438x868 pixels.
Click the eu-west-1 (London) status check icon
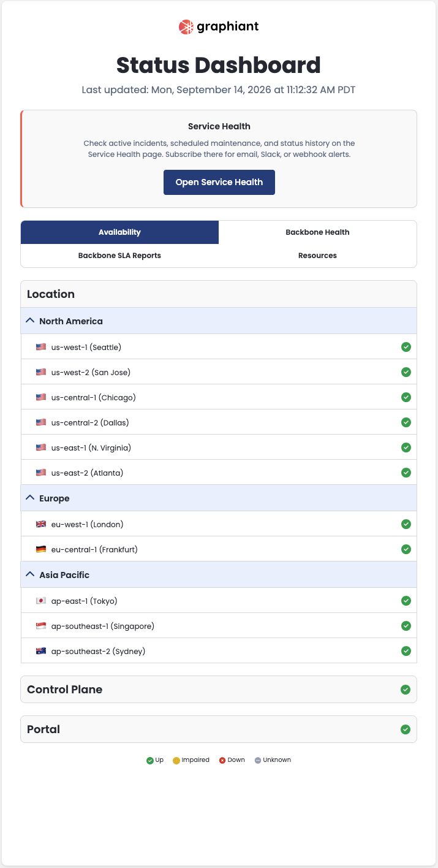pyautogui.click(x=406, y=524)
